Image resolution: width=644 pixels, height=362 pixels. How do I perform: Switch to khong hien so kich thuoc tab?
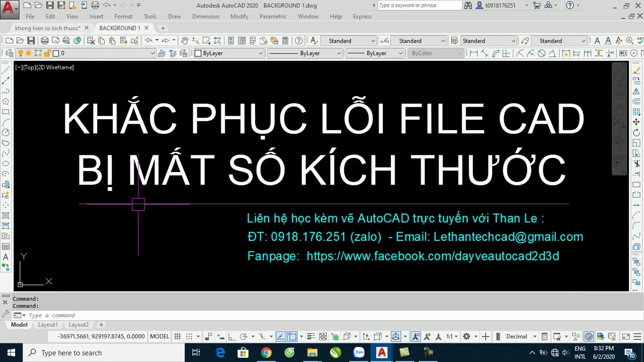click(48, 28)
